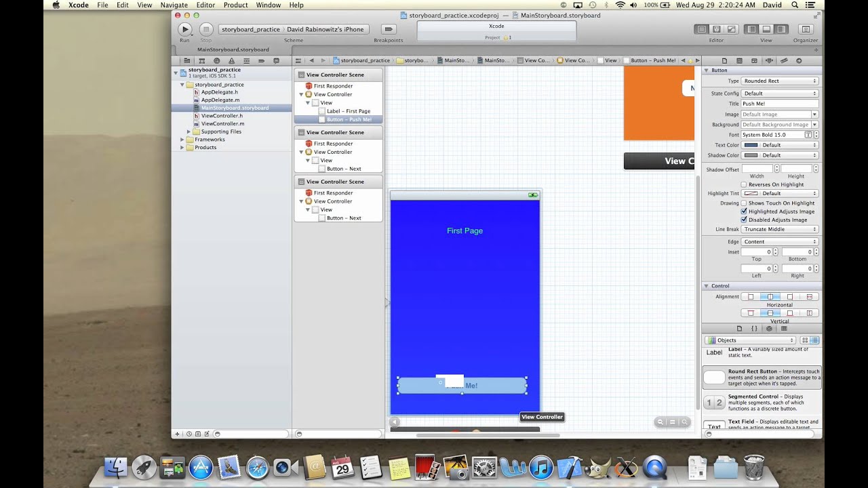Open the Window menu
This screenshot has height=488, width=868.
tap(269, 5)
